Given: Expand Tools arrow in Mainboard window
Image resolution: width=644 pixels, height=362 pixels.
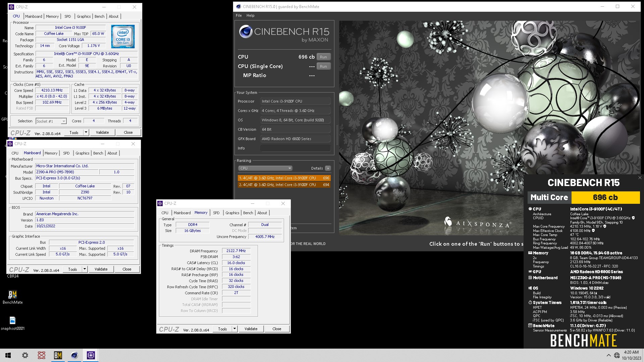Looking at the screenshot, I should (x=85, y=269).
